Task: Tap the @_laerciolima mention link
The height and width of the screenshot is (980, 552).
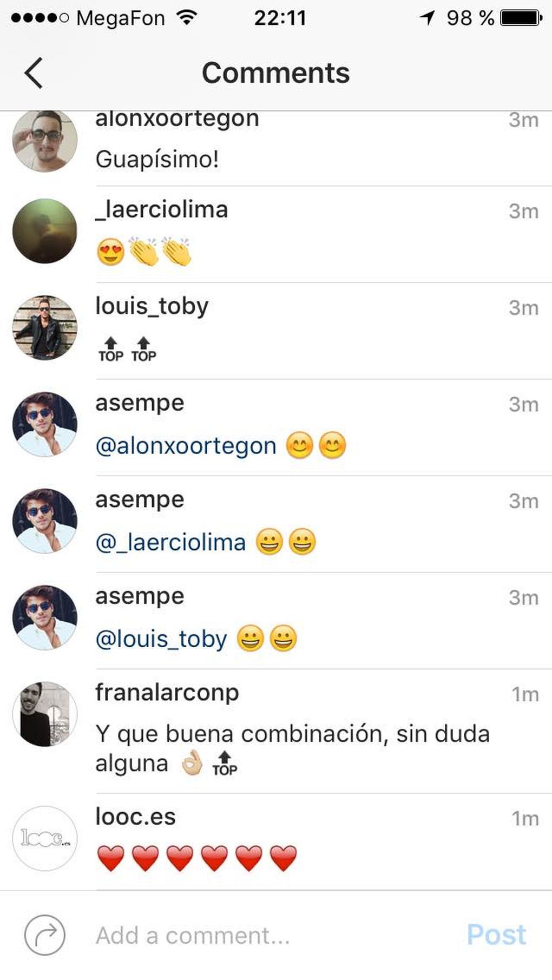Action: click(x=170, y=542)
